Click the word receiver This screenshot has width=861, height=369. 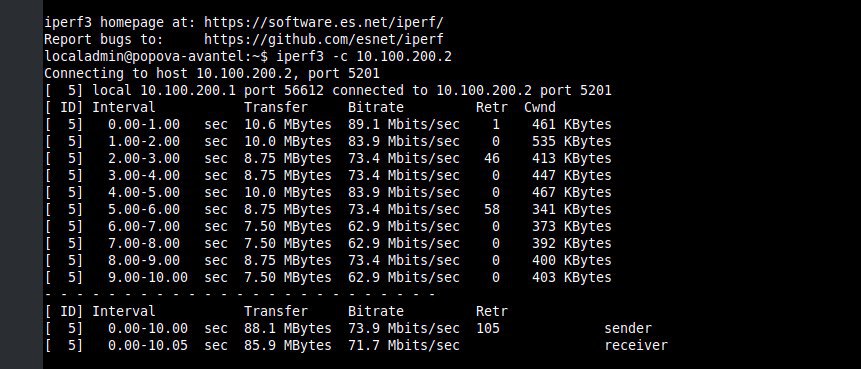point(636,346)
